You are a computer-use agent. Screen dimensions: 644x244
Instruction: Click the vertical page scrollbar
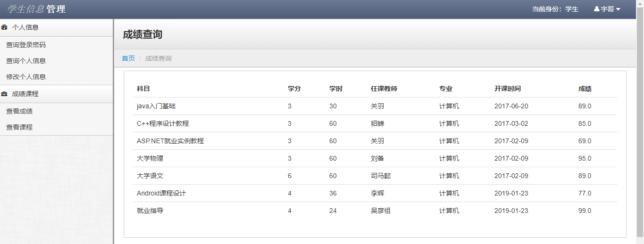pos(640,122)
